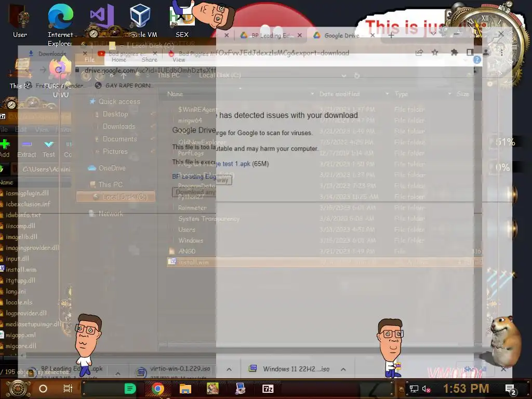
Task: Open File Explorer from the taskbar
Action: click(x=185, y=389)
